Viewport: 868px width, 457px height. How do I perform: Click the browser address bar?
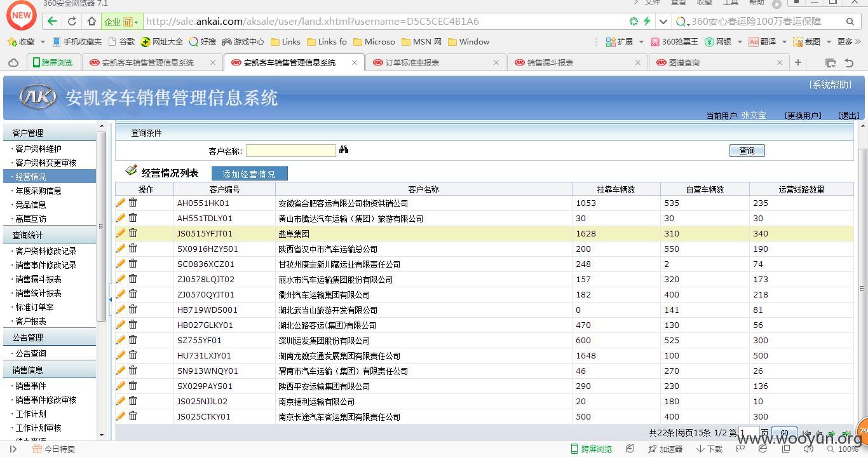(x=384, y=21)
